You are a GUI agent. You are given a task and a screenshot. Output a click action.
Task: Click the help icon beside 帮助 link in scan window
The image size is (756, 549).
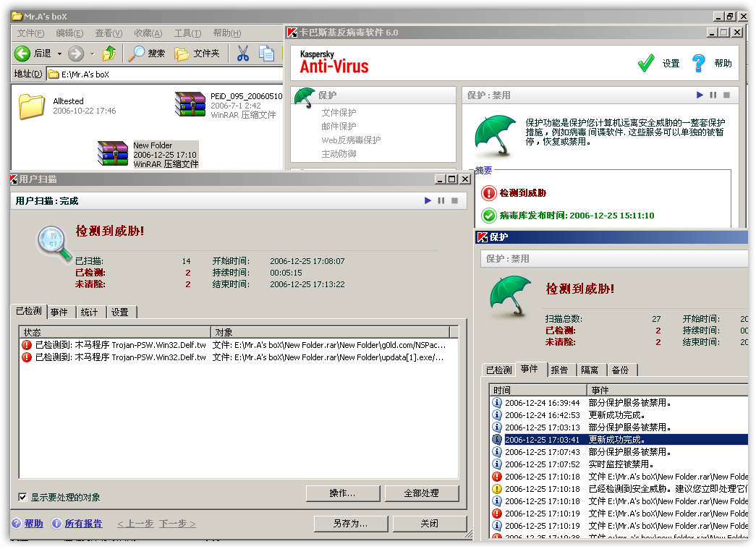click(17, 524)
